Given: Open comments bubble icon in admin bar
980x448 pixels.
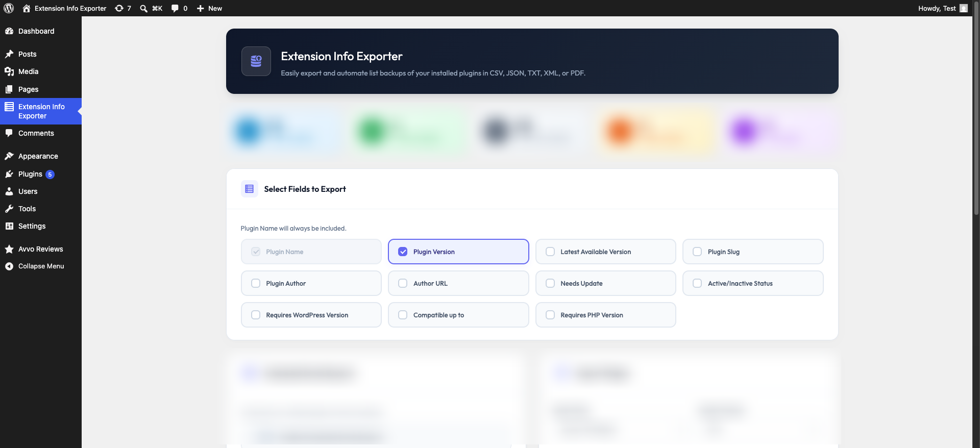Looking at the screenshot, I should point(175,8).
